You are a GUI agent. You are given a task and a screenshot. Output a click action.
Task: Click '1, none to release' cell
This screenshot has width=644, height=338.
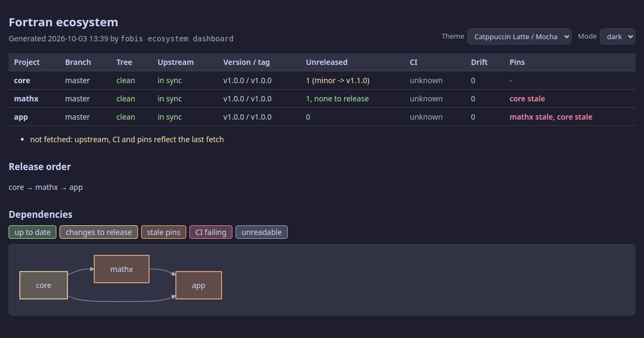(x=337, y=99)
